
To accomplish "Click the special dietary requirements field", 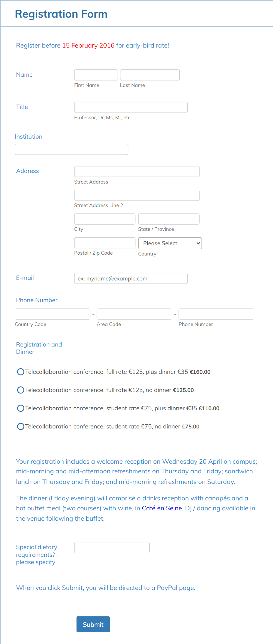I will pyautogui.click(x=112, y=547).
